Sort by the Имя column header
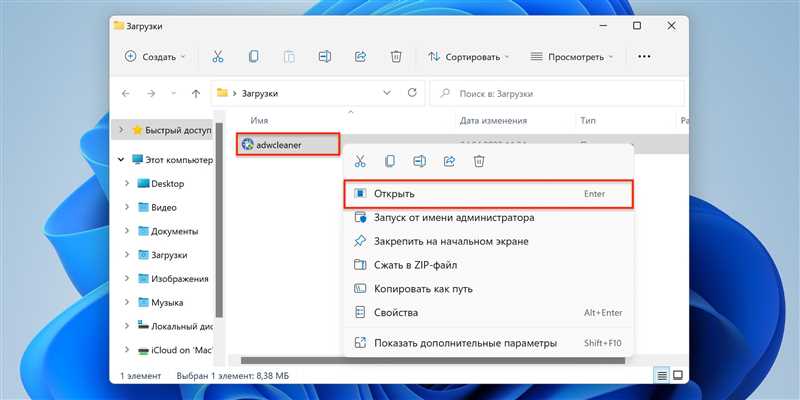 (259, 121)
